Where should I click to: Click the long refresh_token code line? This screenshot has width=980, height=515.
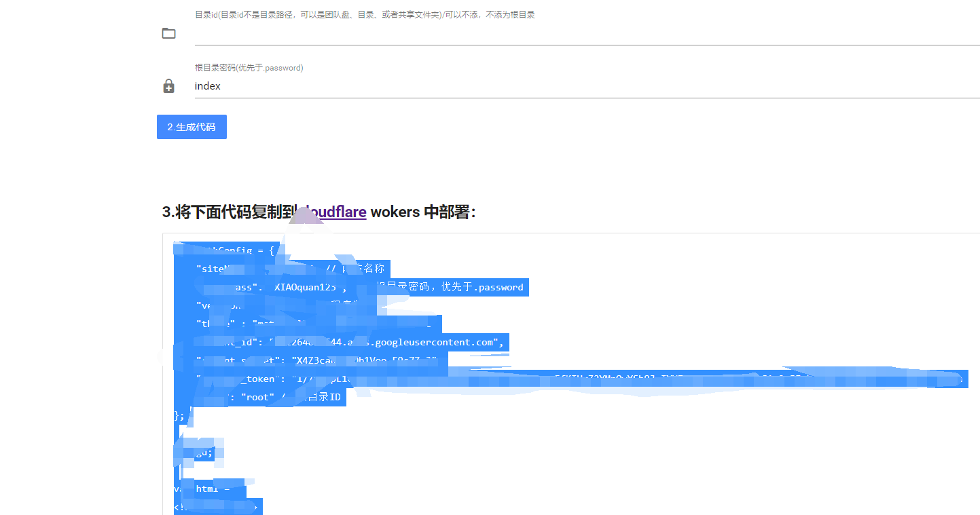tap(475, 379)
